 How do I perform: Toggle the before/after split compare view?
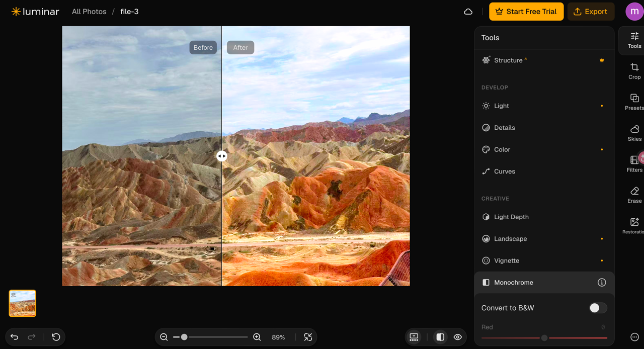tap(440, 337)
